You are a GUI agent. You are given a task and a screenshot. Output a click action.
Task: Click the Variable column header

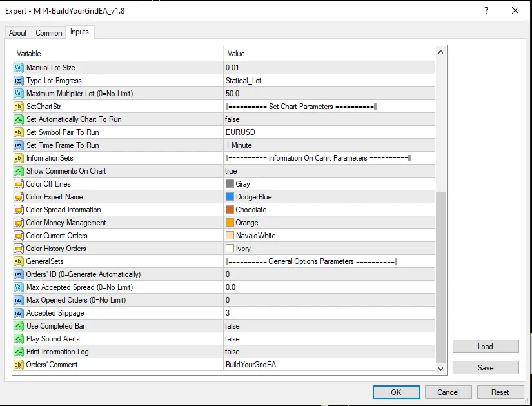(x=118, y=54)
